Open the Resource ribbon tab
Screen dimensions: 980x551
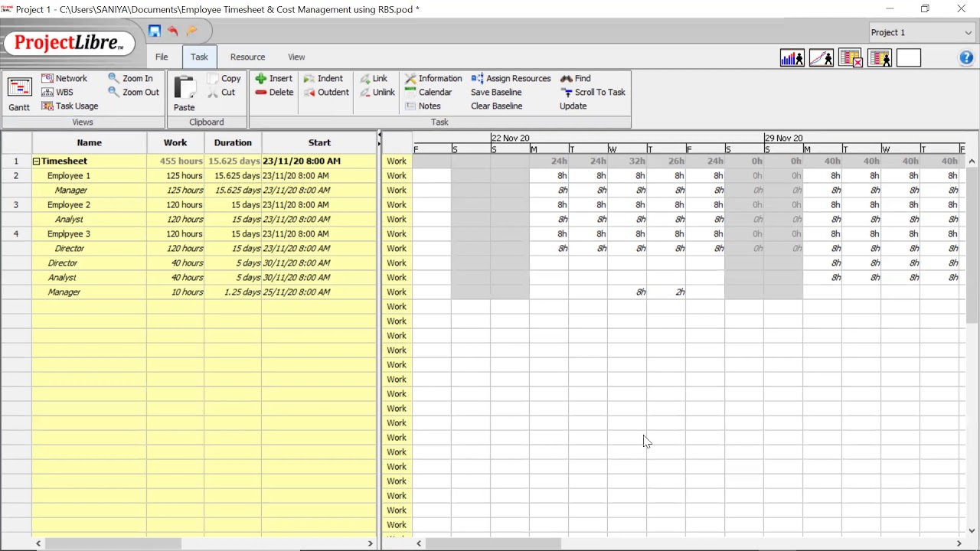tap(247, 57)
